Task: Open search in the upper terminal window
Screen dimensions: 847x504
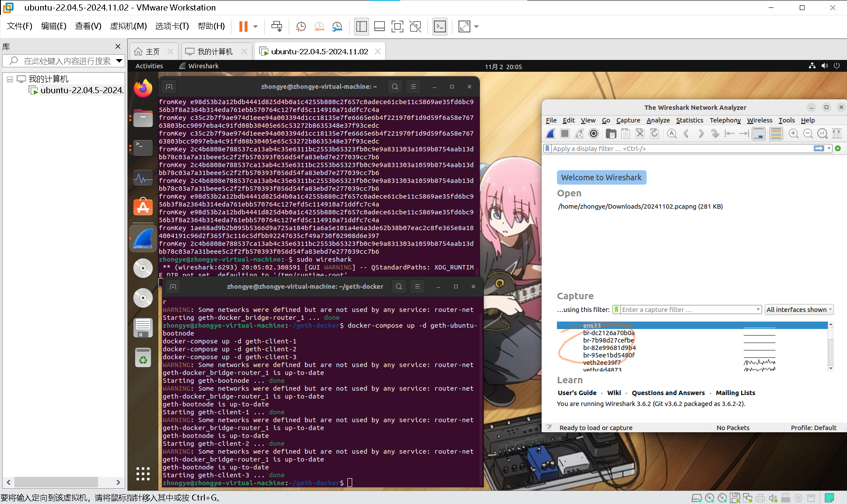Action: click(395, 87)
